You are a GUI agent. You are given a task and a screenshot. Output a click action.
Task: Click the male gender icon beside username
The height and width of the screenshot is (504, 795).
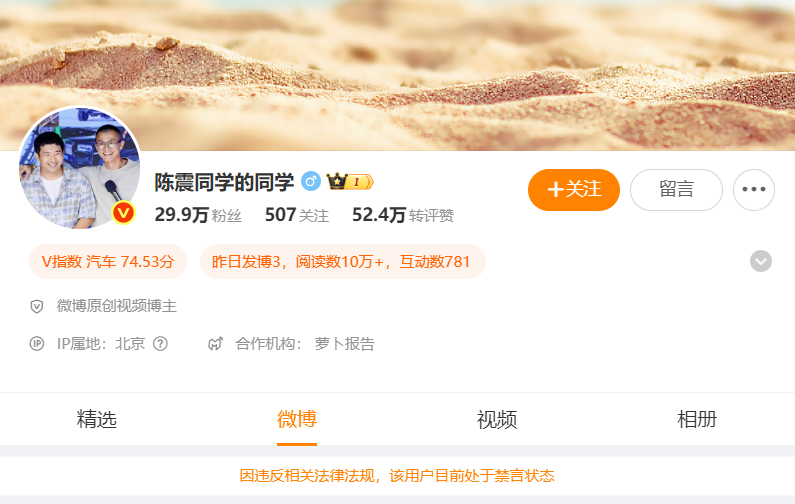tap(311, 182)
